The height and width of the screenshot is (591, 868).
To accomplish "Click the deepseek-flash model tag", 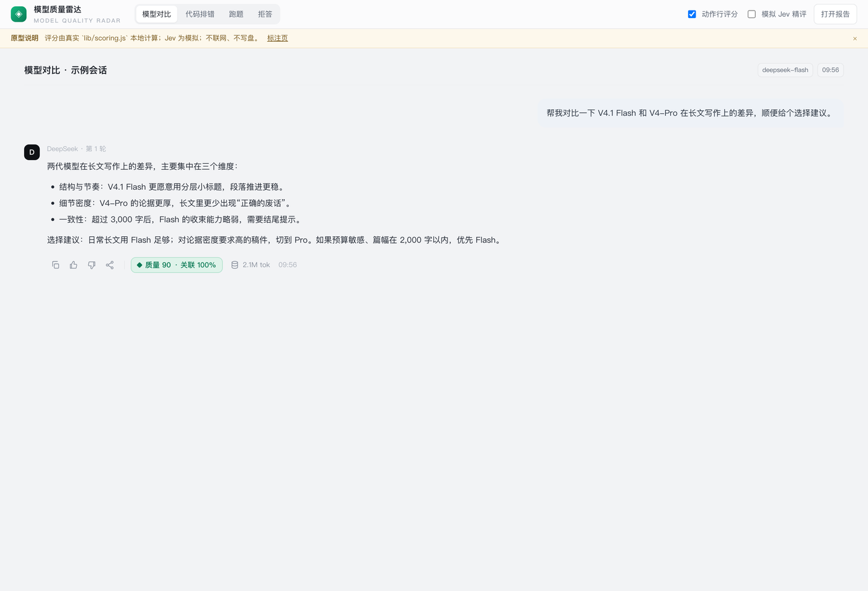I will pyautogui.click(x=785, y=70).
